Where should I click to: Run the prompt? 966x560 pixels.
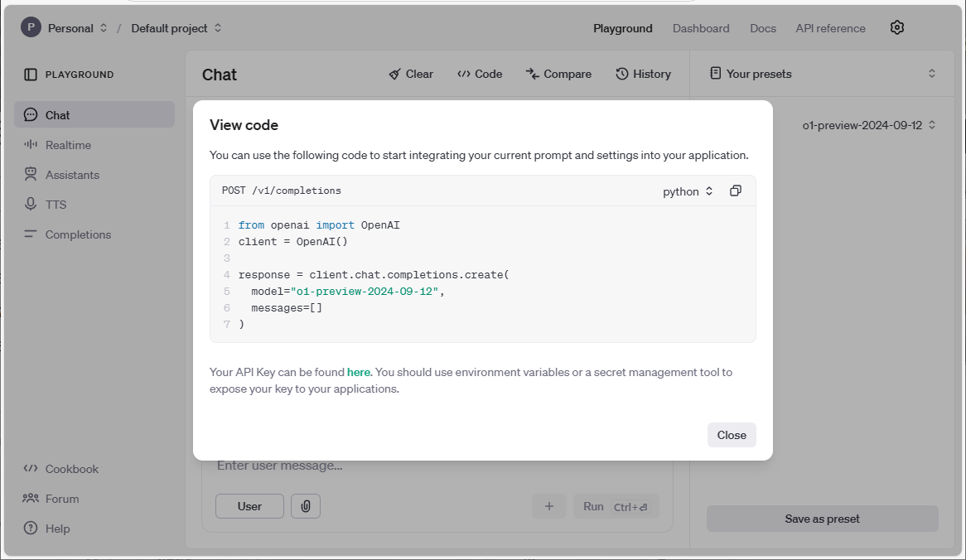(616, 506)
